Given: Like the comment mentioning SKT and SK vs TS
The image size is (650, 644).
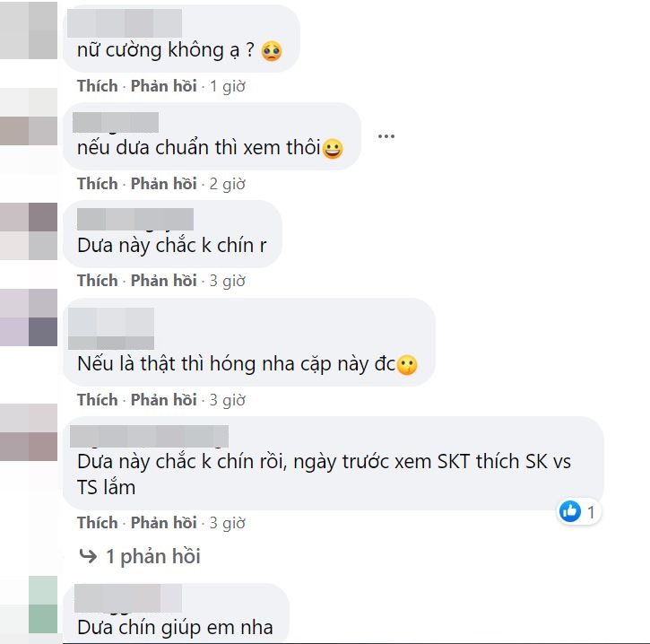Looking at the screenshot, I should [98, 523].
